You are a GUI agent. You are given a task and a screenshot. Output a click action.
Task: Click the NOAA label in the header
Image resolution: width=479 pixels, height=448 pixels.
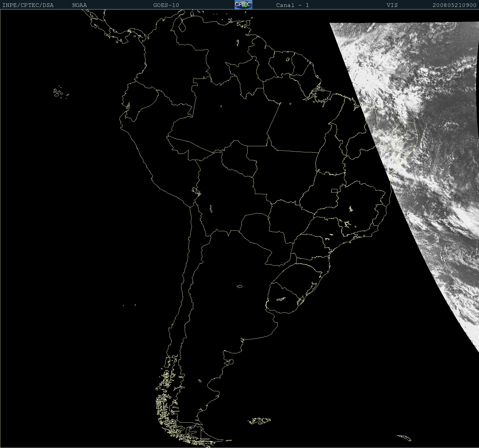(79, 5)
